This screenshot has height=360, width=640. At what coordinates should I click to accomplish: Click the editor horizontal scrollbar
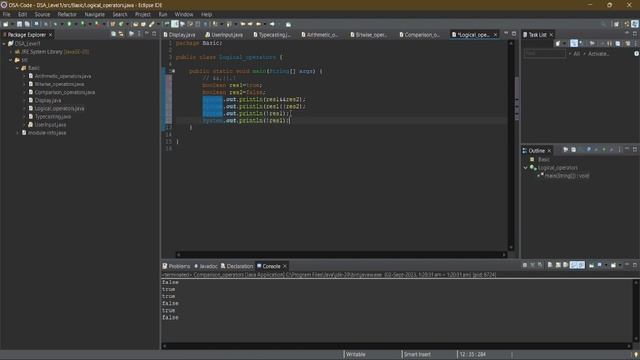pyautogui.click(x=341, y=255)
